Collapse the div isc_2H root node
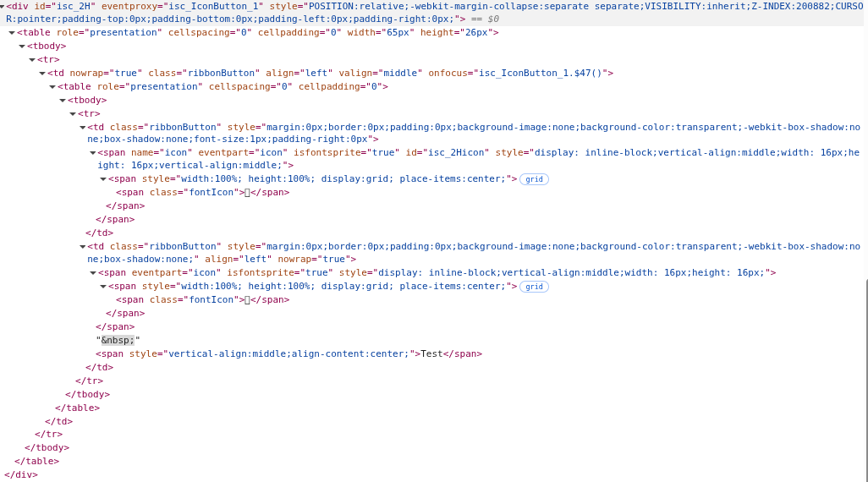868x482 pixels. (x=3, y=7)
